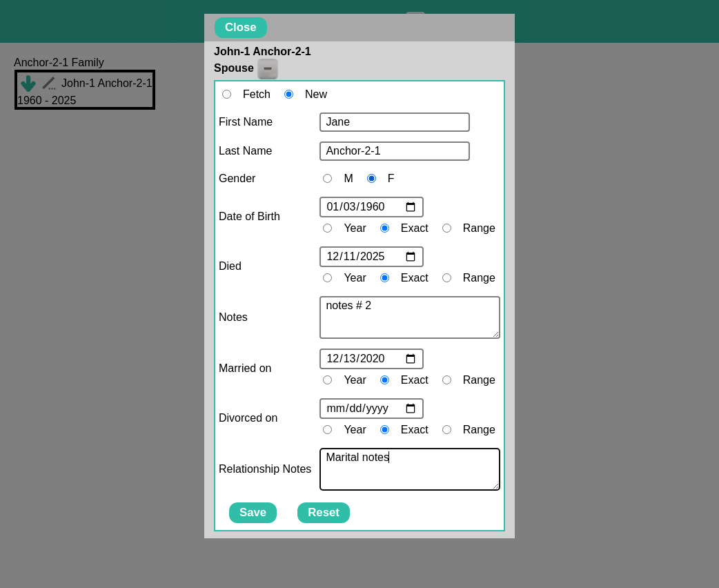Open calendar picker for Married on date
The image size is (719, 588).
click(x=411, y=359)
